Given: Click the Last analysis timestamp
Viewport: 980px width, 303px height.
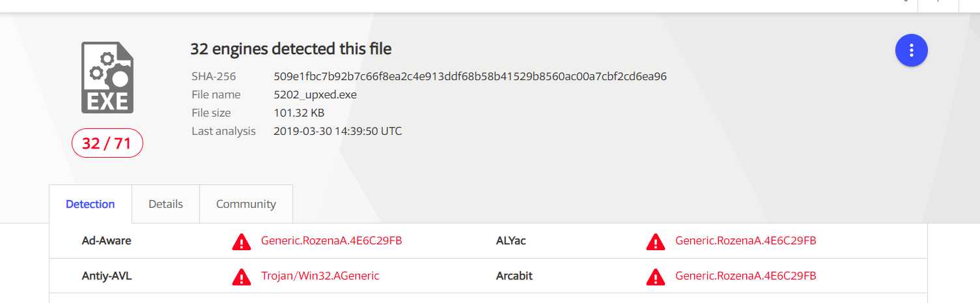Looking at the screenshot, I should coord(338,131).
